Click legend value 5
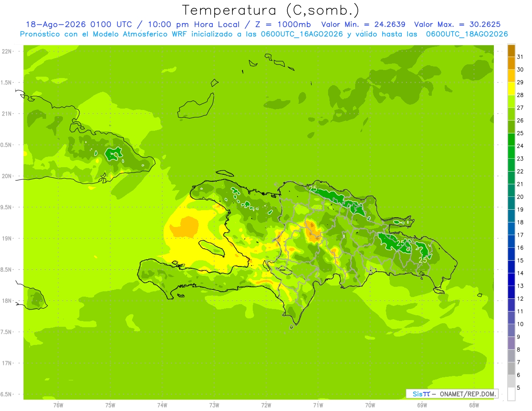 click(x=519, y=388)
